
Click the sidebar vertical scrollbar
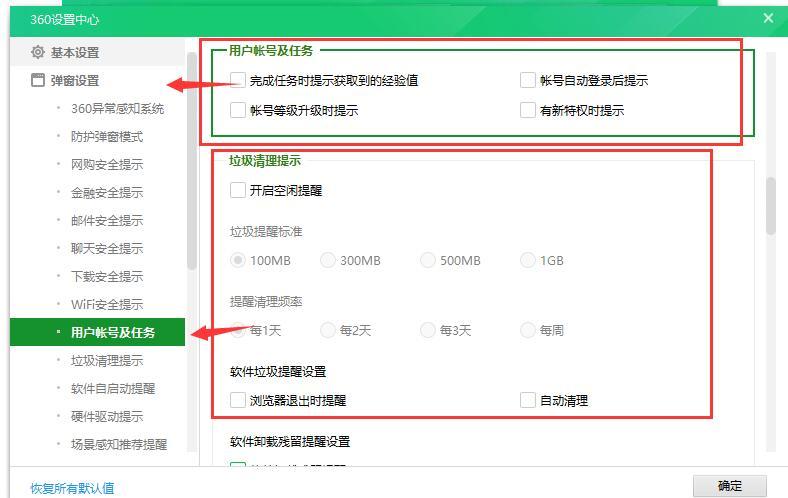pyautogui.click(x=191, y=161)
